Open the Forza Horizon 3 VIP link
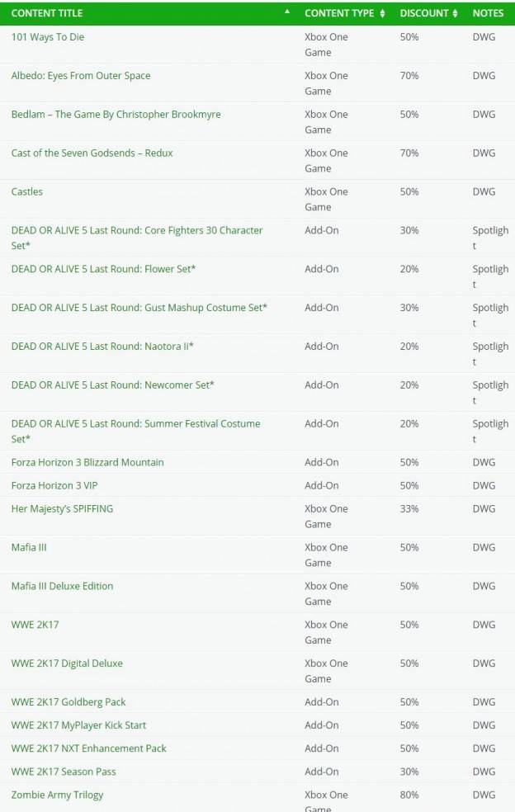 (x=54, y=485)
